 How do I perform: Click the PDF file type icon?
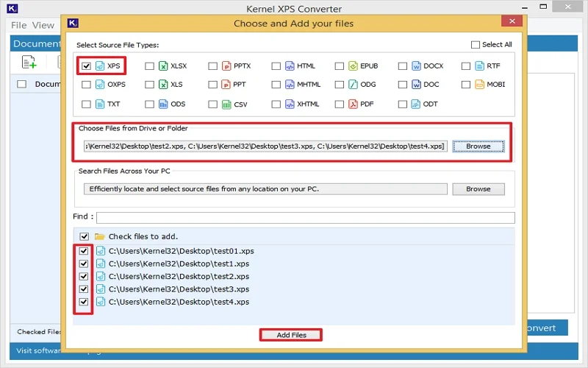353,105
